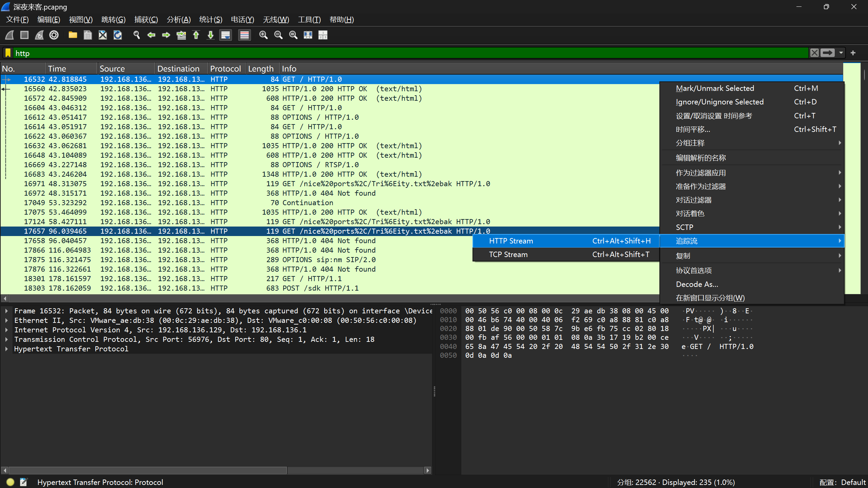Zoom out the packet list text
Viewport: 868px width, 488px height.
coord(278,35)
